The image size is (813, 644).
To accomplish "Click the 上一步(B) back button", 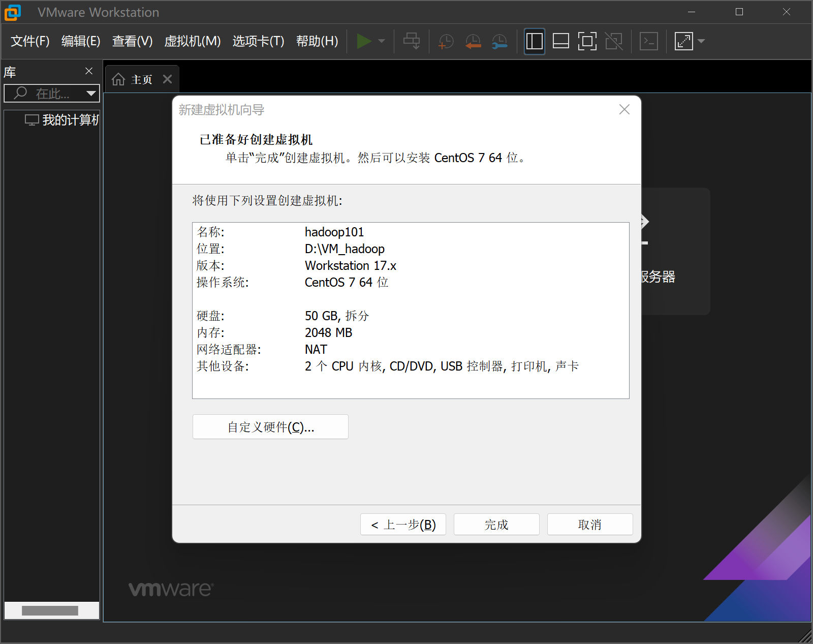I will pos(403,525).
